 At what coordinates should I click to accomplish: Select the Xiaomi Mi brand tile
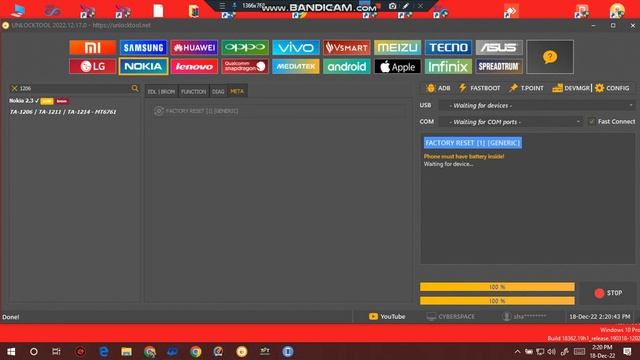[93, 48]
